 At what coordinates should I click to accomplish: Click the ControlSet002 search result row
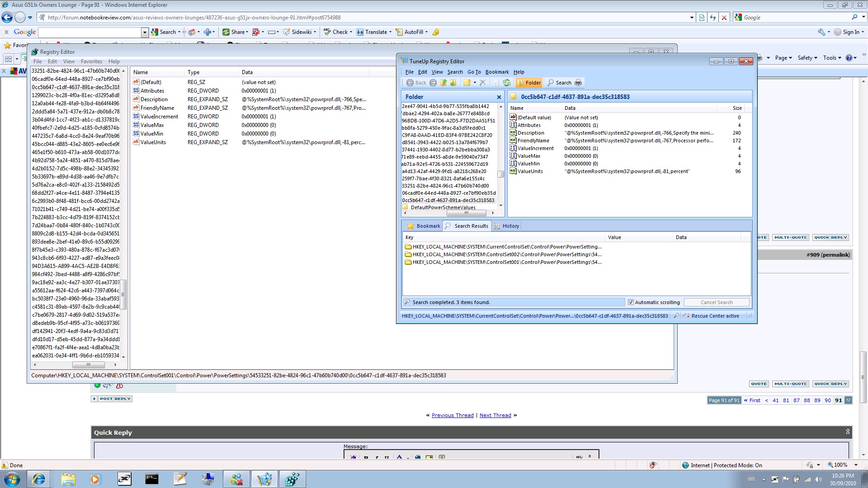point(507,254)
